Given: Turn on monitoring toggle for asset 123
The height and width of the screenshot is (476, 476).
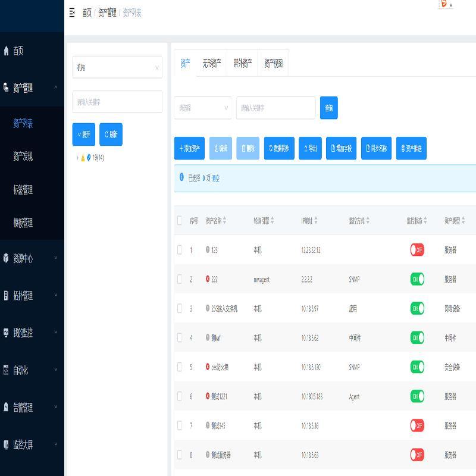Looking at the screenshot, I should 416,250.
